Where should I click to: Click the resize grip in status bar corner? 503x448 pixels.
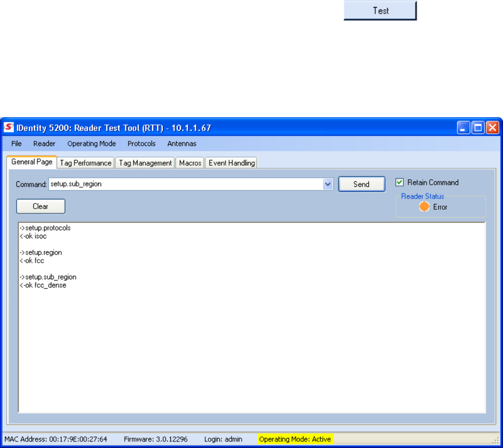pyautogui.click(x=495, y=440)
